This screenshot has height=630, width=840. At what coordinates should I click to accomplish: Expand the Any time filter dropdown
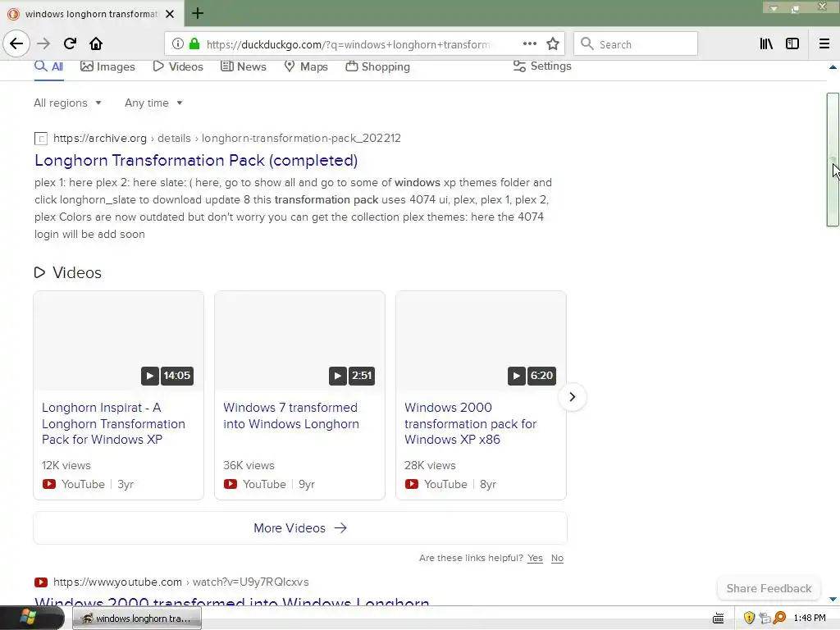tap(153, 103)
